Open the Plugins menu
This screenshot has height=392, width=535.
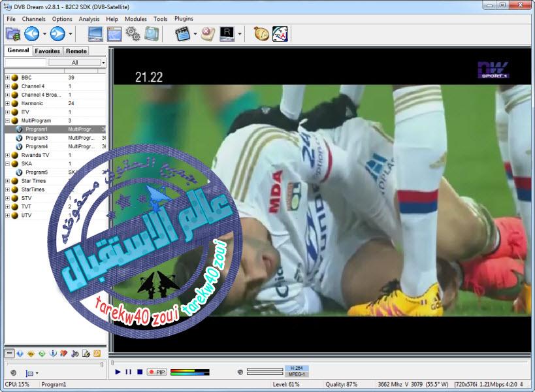[x=184, y=19]
